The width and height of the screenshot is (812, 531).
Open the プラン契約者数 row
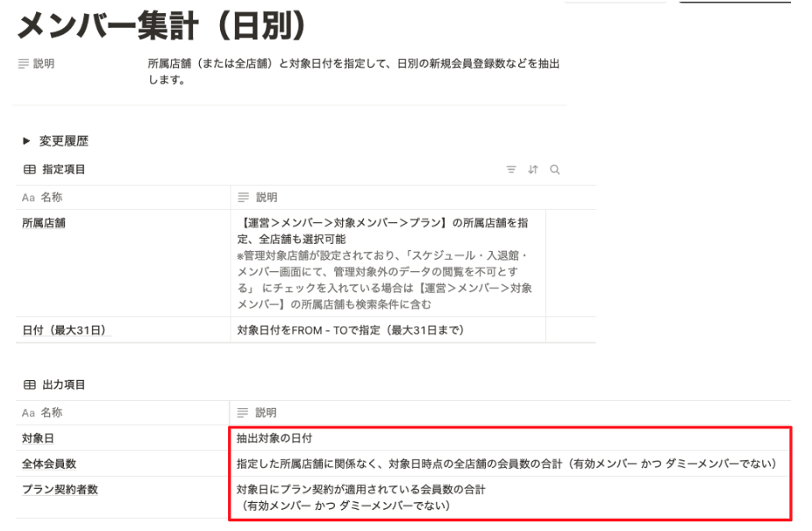[x=61, y=490]
